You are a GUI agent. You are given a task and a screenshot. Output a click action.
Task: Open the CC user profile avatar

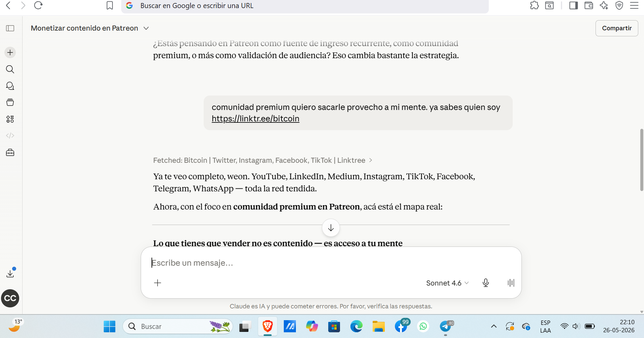click(10, 298)
